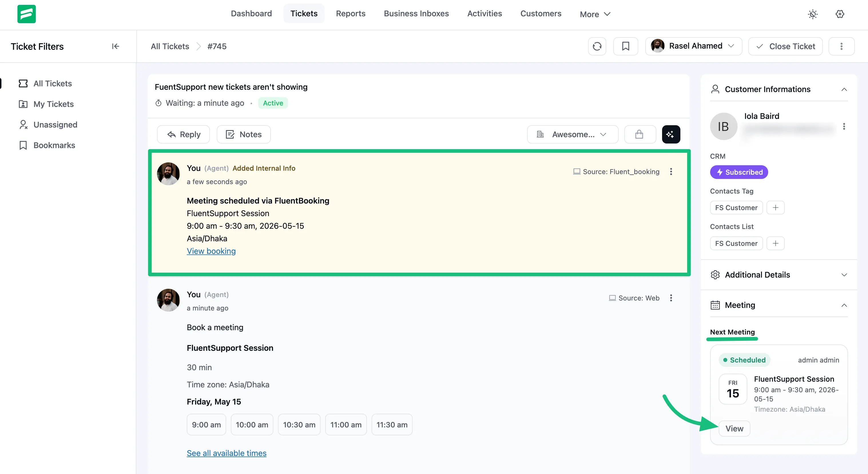Click the Waiting: a minute ago indicator
The width and height of the screenshot is (868, 474).
200,103
